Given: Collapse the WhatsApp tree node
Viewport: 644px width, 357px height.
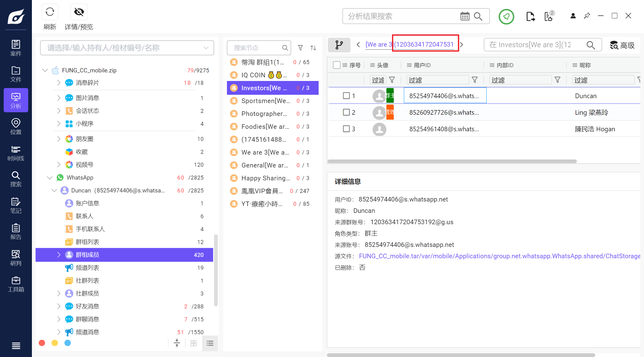Looking at the screenshot, I should point(50,178).
